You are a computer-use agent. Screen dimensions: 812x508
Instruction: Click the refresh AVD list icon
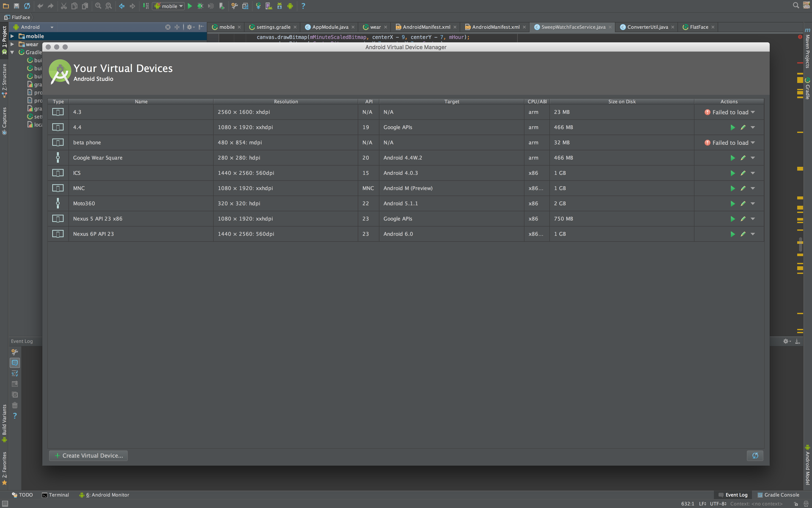coord(755,456)
